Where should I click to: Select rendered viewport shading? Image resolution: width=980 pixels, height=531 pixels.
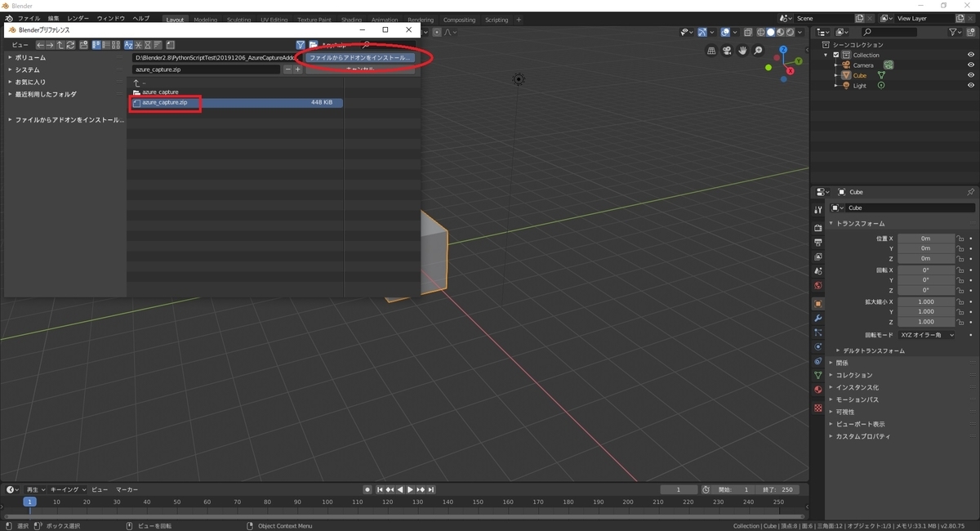(x=790, y=32)
